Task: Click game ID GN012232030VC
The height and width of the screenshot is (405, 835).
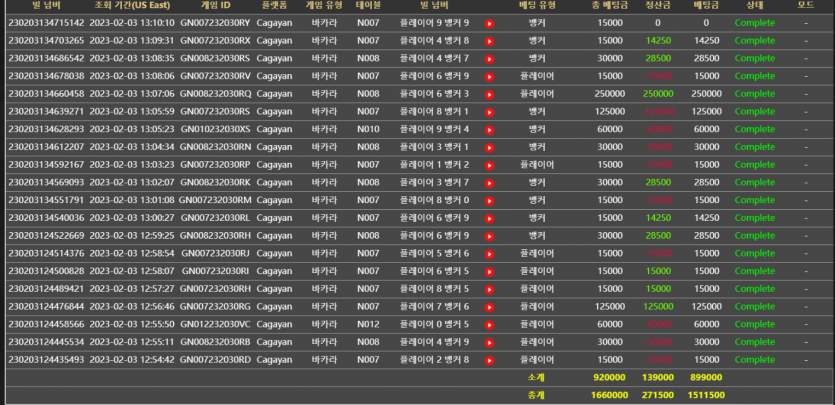Action: 215,324
